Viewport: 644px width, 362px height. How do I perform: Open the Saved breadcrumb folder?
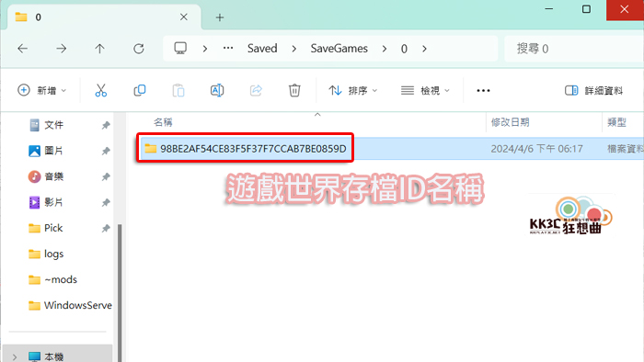(x=262, y=49)
